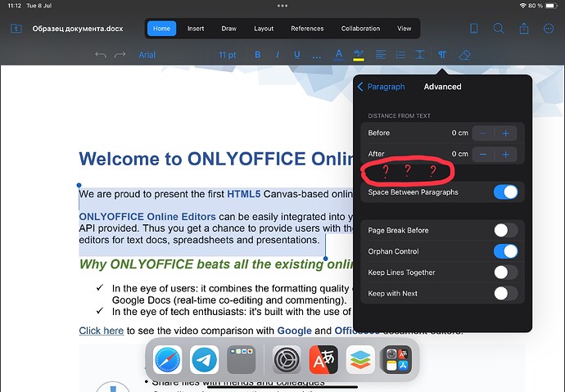The height and width of the screenshot is (392, 565).
Task: Tap the redo arrow
Action: coord(120,55)
